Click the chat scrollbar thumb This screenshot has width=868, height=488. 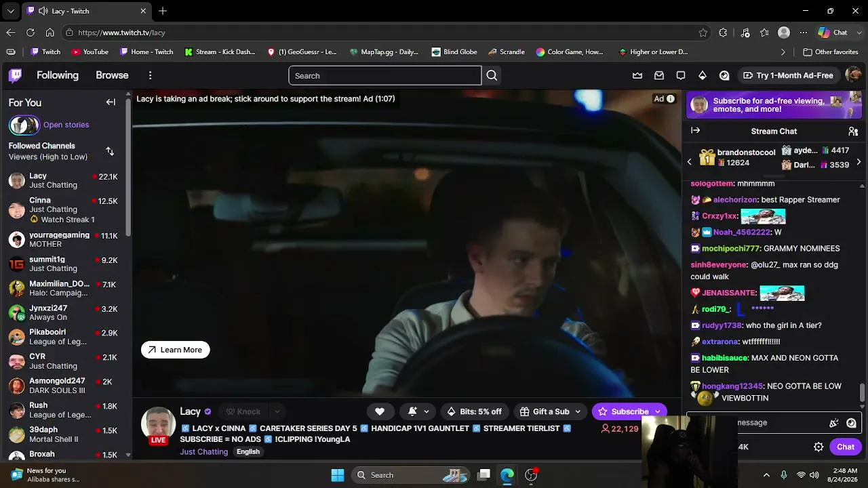pyautogui.click(x=863, y=392)
